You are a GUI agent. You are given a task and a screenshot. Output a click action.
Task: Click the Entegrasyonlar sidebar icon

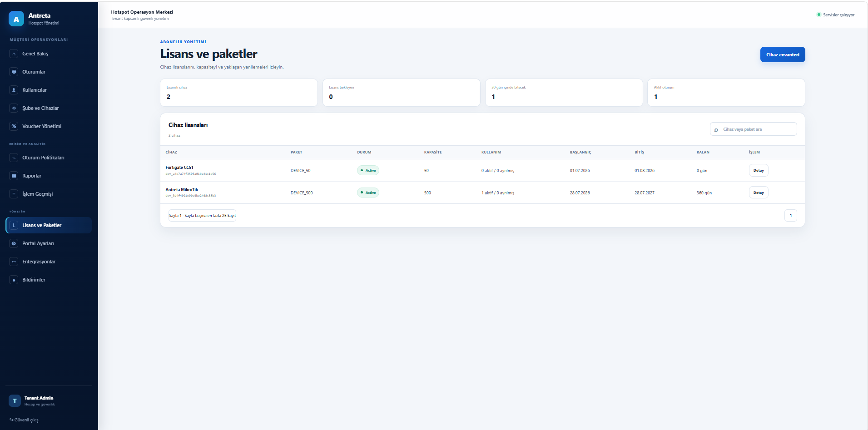(14, 262)
